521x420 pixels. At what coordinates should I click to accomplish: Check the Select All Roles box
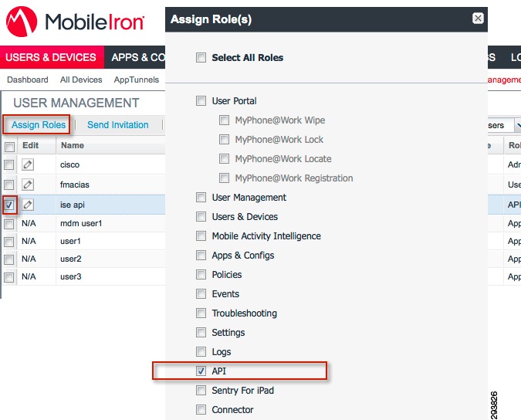tap(201, 57)
